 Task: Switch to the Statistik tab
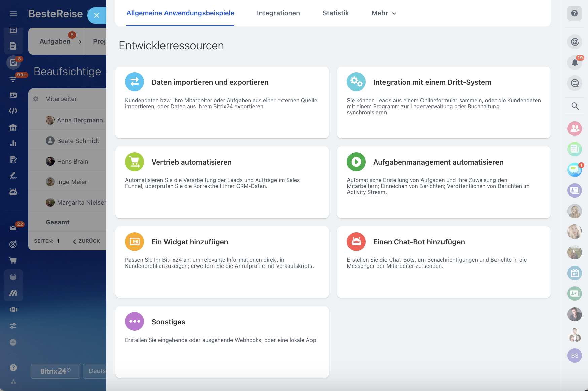[335, 13]
